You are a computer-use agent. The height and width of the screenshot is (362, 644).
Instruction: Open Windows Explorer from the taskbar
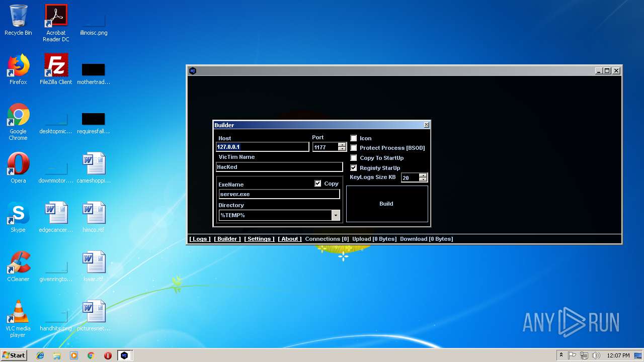click(x=57, y=355)
